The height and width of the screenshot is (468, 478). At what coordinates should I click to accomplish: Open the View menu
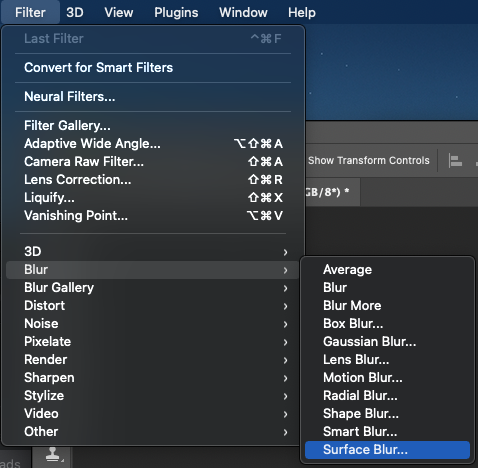pos(119,12)
